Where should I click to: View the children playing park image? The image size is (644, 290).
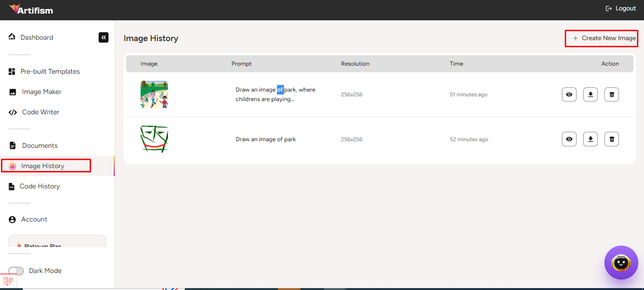tap(569, 94)
